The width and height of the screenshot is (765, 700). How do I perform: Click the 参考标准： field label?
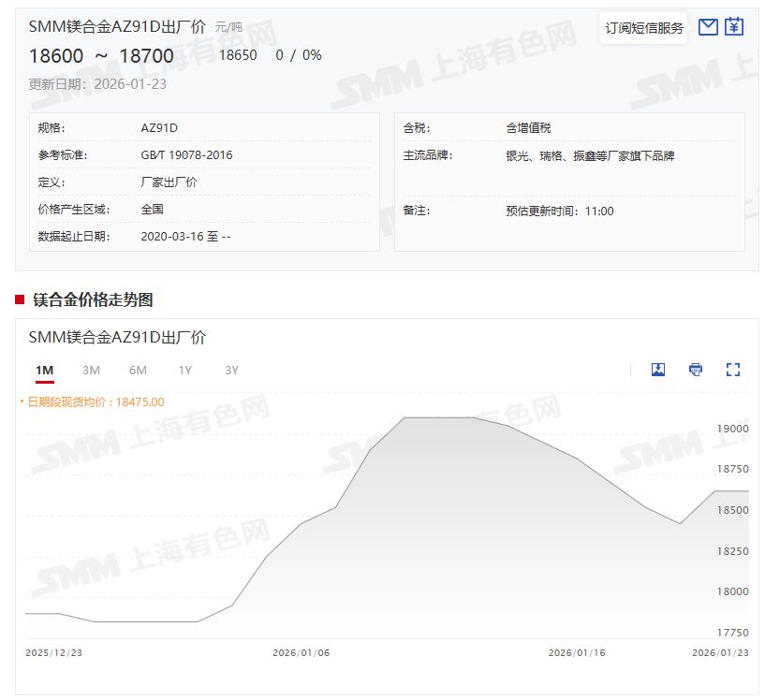tap(63, 155)
